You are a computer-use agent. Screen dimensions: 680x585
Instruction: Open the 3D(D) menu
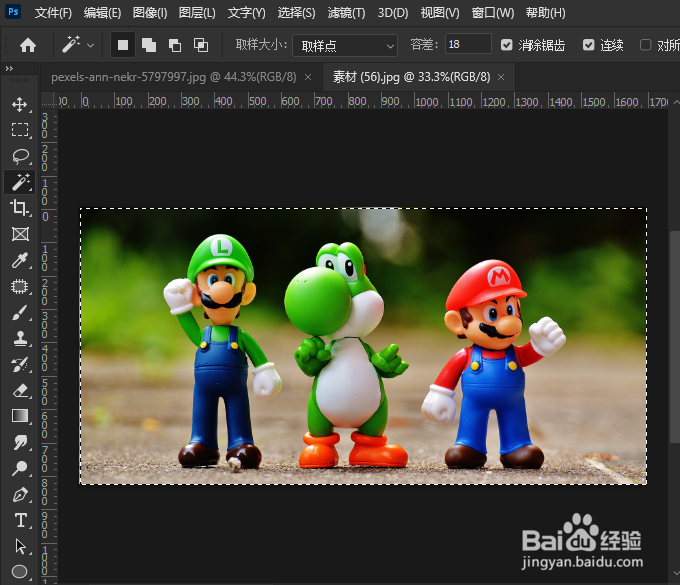pyautogui.click(x=393, y=13)
